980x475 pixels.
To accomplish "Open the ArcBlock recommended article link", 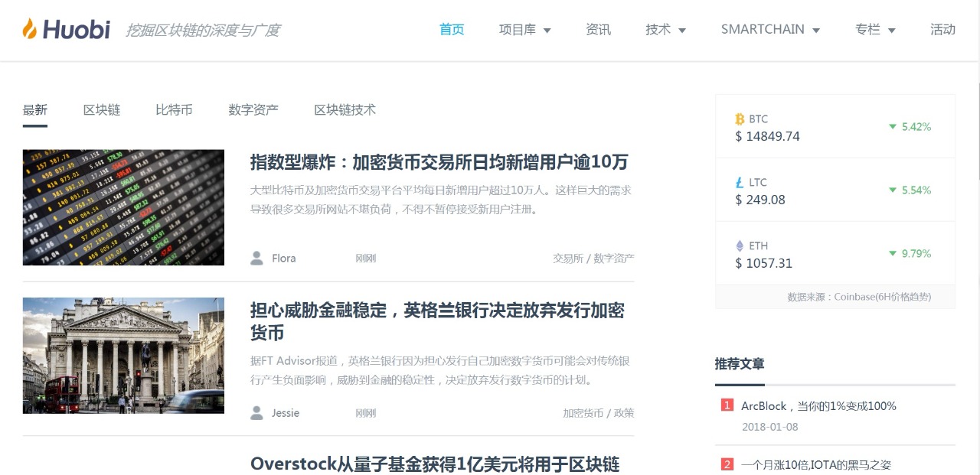I will click(818, 406).
